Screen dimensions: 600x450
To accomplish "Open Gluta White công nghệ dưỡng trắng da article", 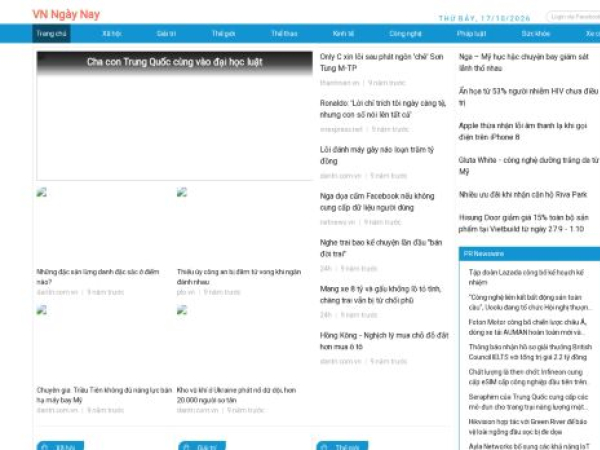I will 529,166.
